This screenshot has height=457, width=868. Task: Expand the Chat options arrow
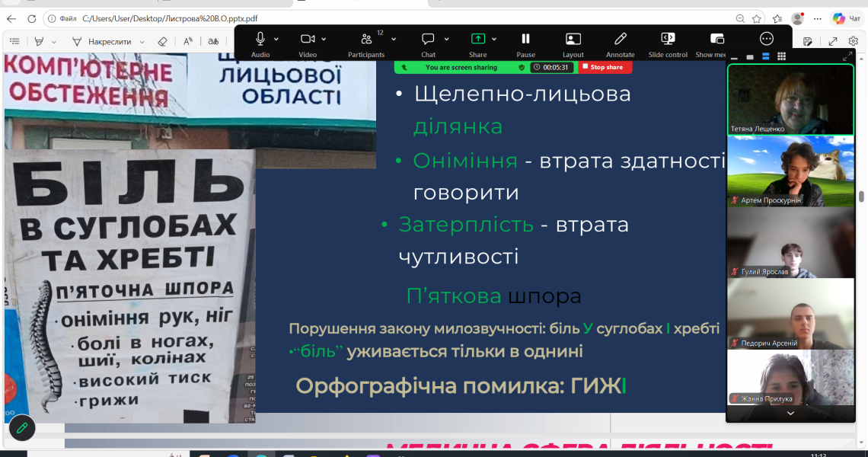click(x=447, y=40)
